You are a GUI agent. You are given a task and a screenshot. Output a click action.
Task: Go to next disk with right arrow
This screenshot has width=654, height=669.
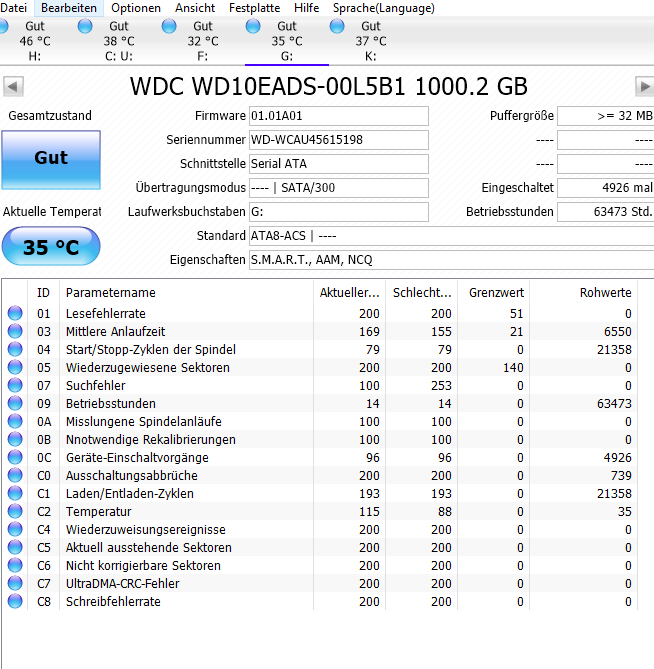[x=645, y=87]
